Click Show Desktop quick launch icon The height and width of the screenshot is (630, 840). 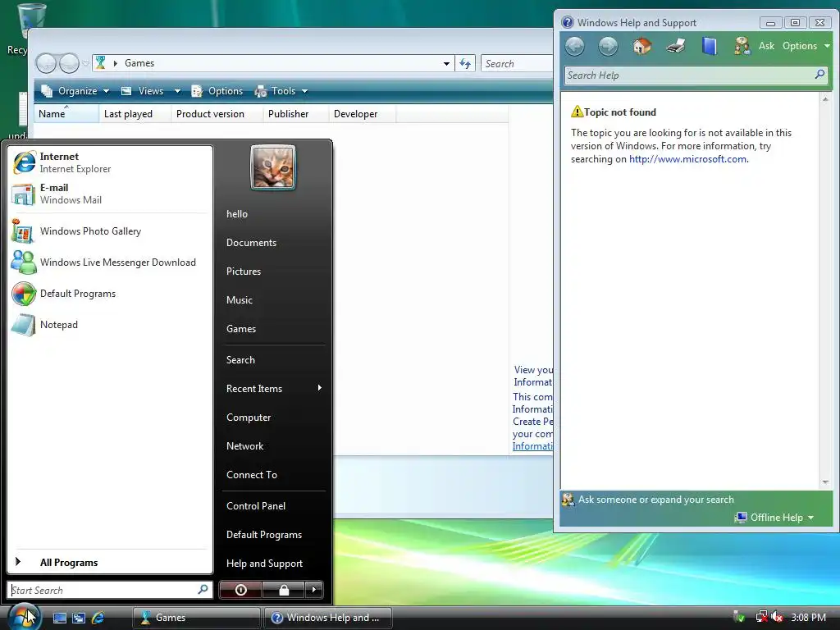click(x=59, y=618)
